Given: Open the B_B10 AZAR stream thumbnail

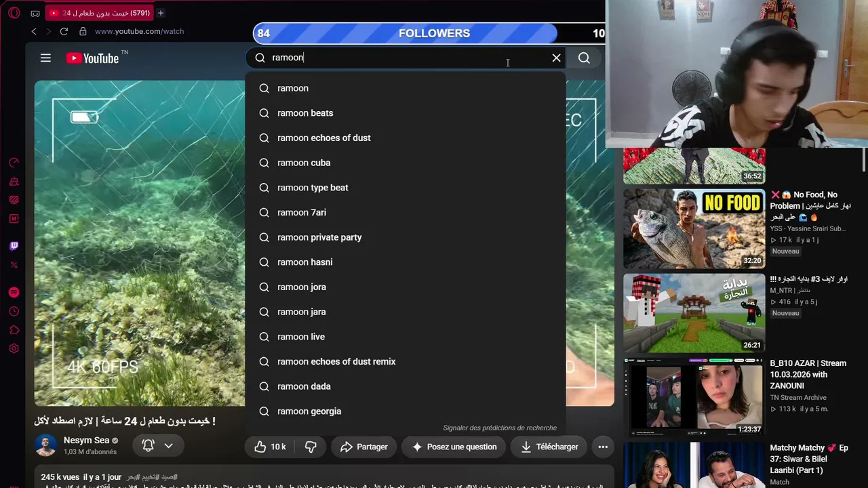Looking at the screenshot, I should tap(694, 397).
